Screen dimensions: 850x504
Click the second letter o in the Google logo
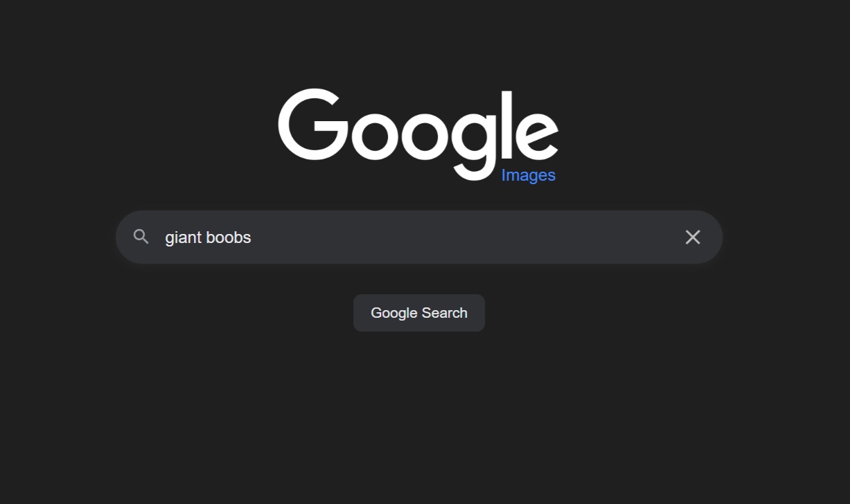tap(424, 135)
